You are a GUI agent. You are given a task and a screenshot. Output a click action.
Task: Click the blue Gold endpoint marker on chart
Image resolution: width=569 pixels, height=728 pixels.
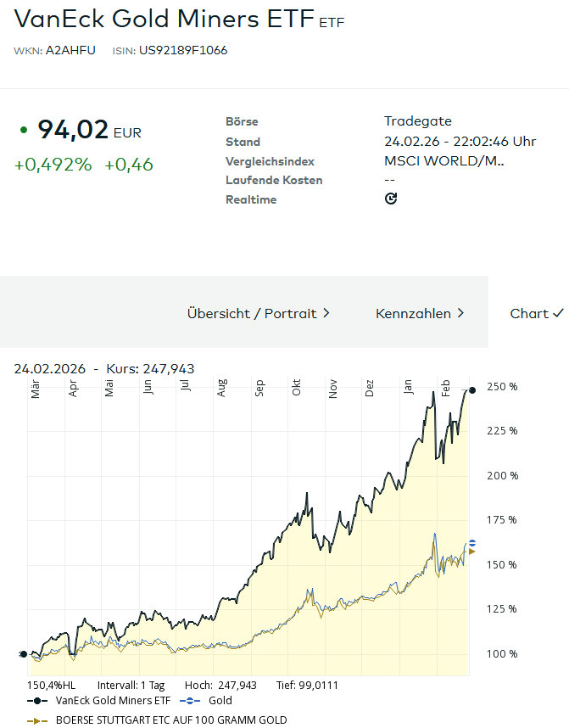pos(472,543)
